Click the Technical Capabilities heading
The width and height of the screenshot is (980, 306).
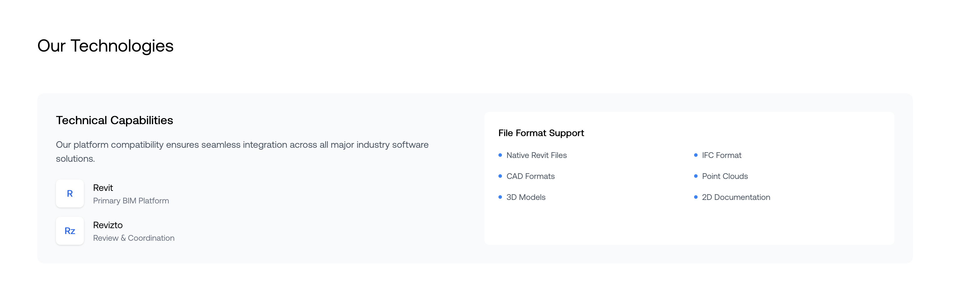[x=114, y=120]
